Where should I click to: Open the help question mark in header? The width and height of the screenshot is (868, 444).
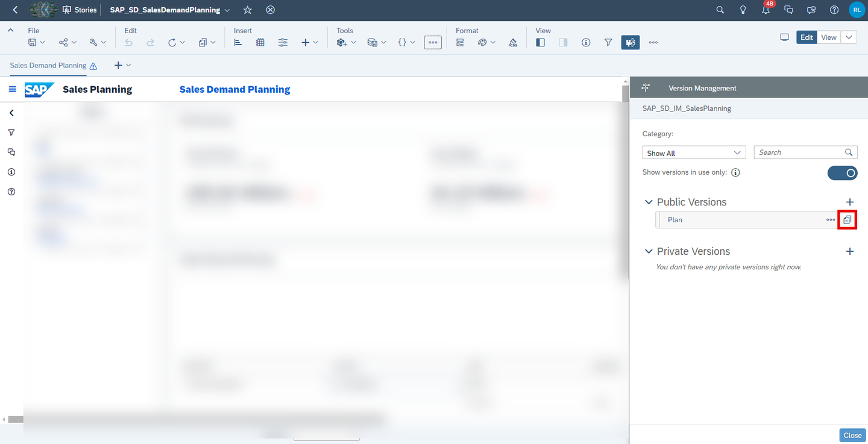(834, 10)
